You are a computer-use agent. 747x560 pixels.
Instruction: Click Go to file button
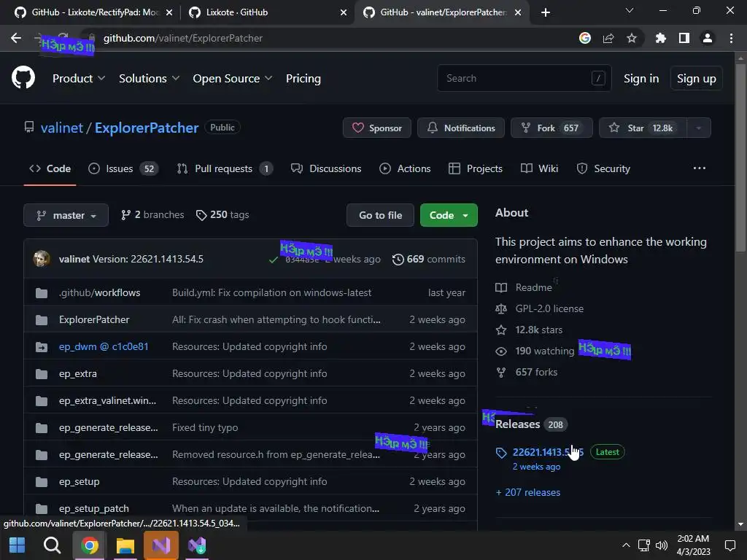pyautogui.click(x=380, y=215)
